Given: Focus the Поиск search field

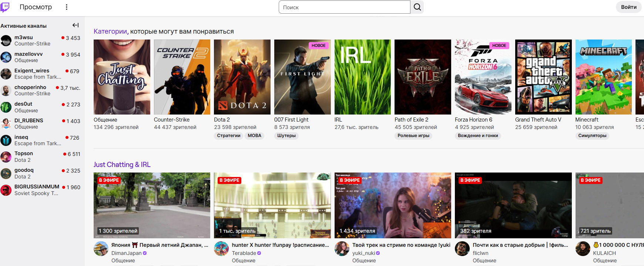Looking at the screenshot, I should 344,7.
